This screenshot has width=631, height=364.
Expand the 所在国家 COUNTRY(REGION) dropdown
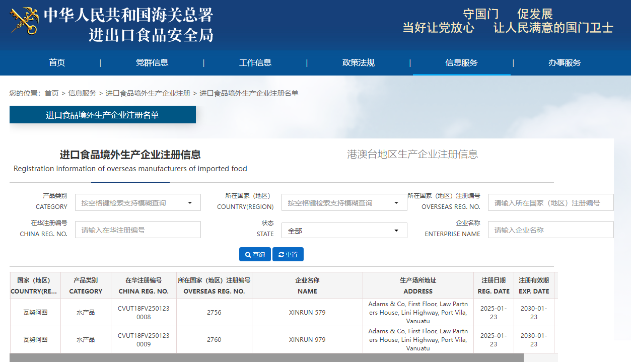[x=344, y=203]
